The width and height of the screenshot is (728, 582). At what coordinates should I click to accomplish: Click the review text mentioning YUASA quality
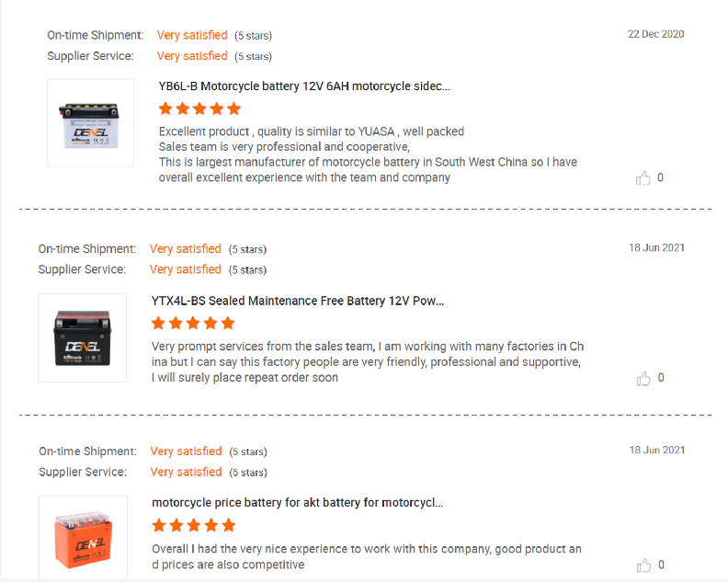[x=311, y=131]
